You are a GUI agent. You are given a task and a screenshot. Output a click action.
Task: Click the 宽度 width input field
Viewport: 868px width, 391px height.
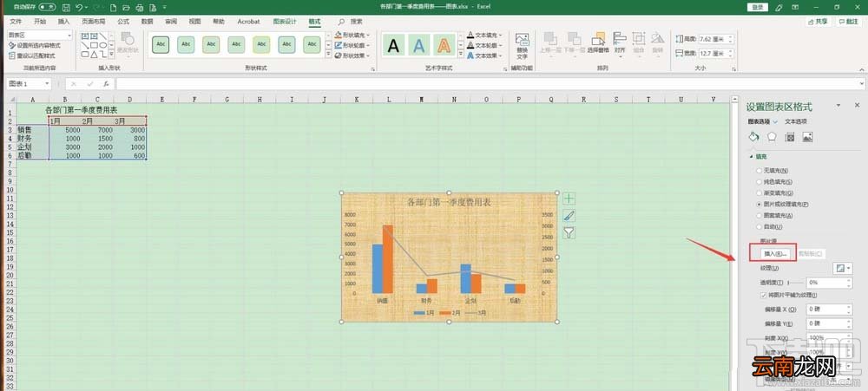point(714,54)
